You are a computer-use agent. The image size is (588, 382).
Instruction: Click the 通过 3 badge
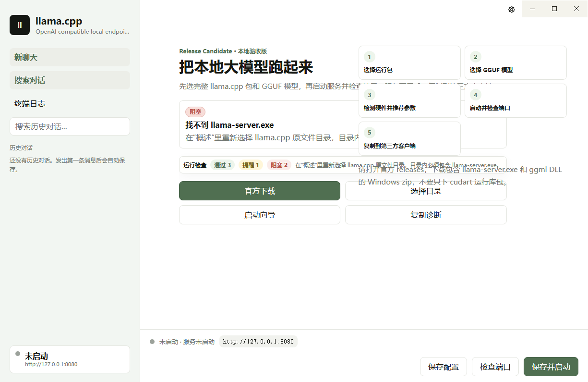pos(223,165)
